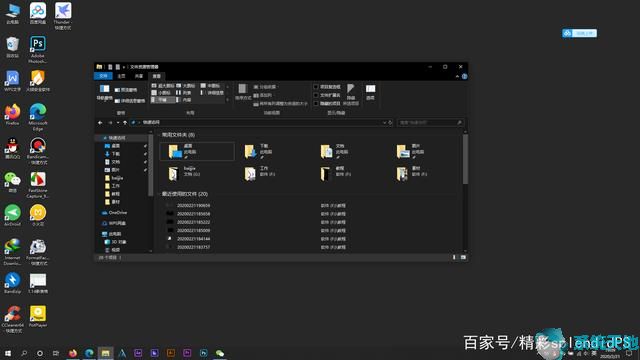Open the Tencent QQ penguin desktop icon
This screenshot has width=640, height=360.
coord(12,149)
